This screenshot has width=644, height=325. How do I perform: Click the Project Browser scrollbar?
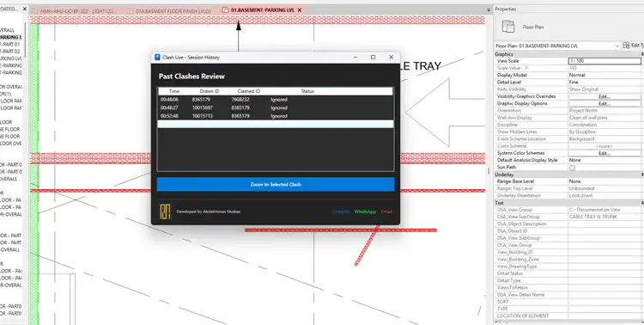point(26,39)
